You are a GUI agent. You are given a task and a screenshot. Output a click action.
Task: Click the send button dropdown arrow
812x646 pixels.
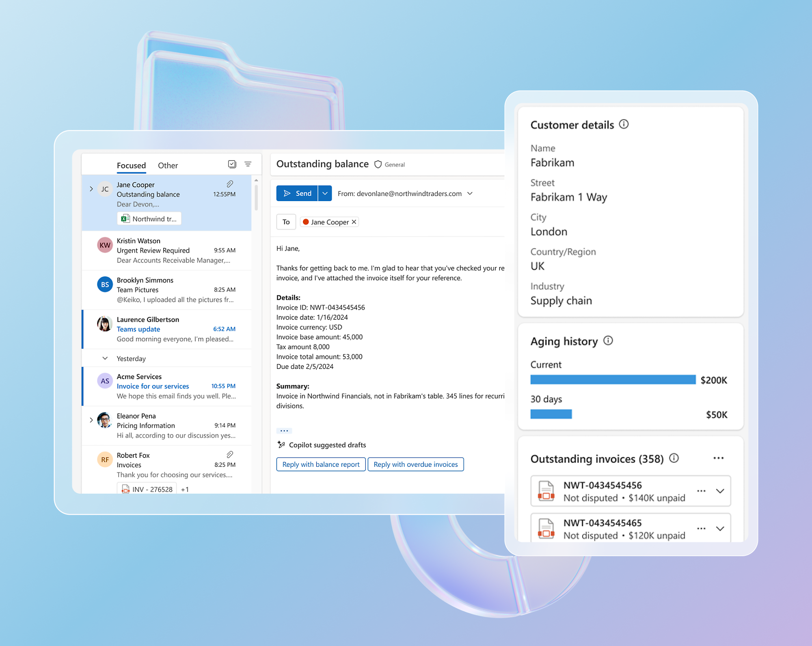(325, 193)
